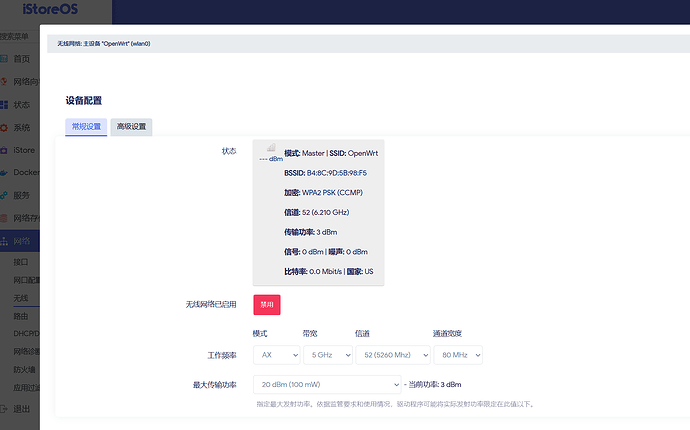Open the 通道宽度 80 MHz dropdown
The image size is (690, 430).
[457, 355]
